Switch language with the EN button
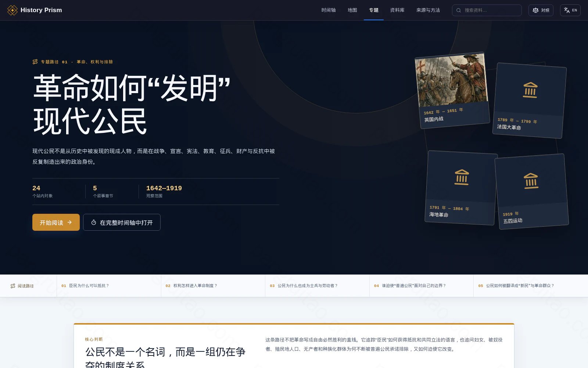Screen dimensions: 588x368 570,10
